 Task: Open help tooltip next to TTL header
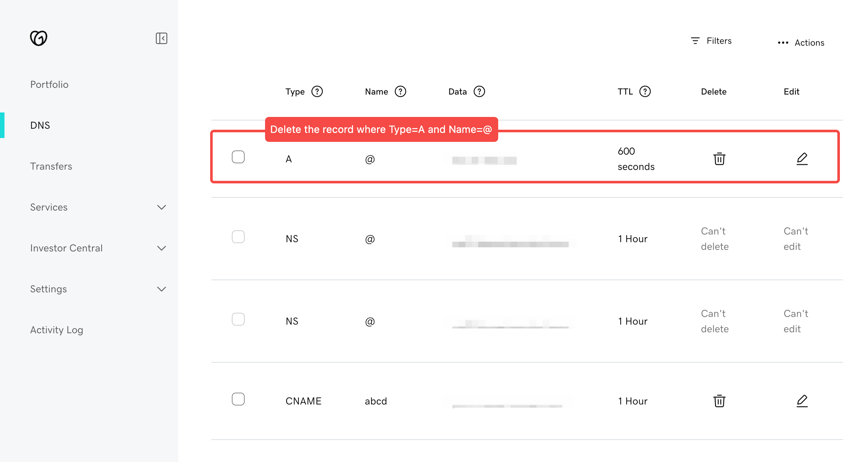tap(644, 91)
